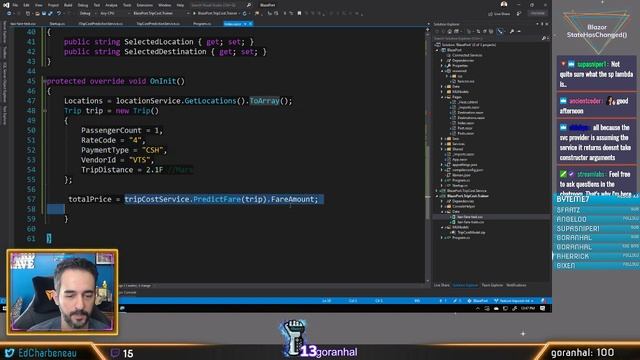Open the Test menu

97,5
